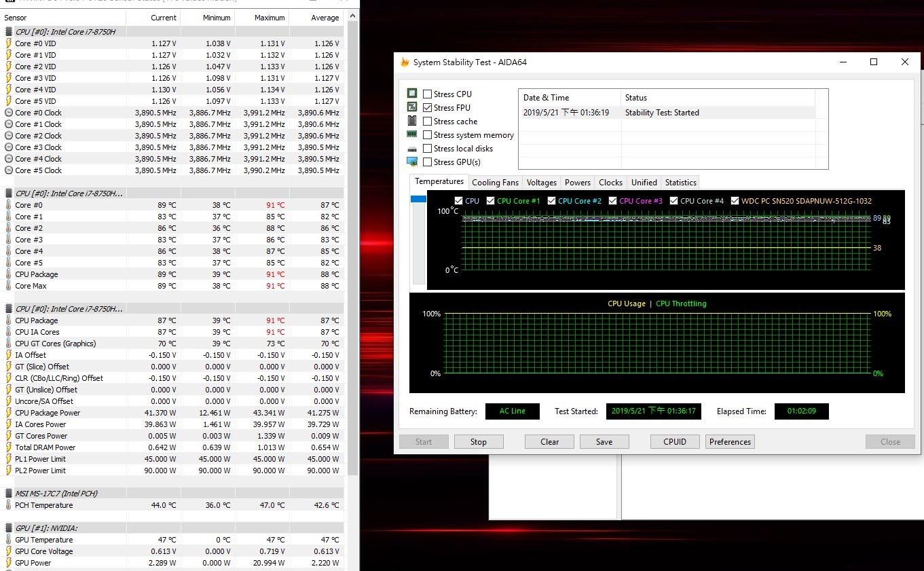Enable the Stress local disks checkbox
The width and height of the screenshot is (924, 571).
tap(427, 149)
